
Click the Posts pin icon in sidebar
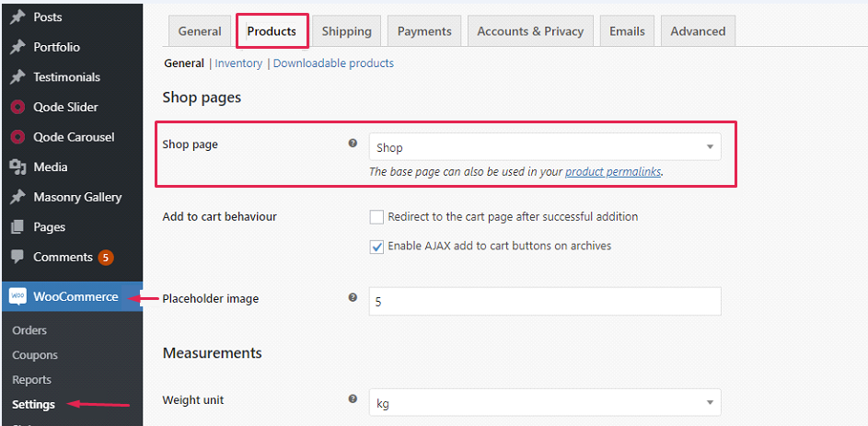click(x=17, y=17)
